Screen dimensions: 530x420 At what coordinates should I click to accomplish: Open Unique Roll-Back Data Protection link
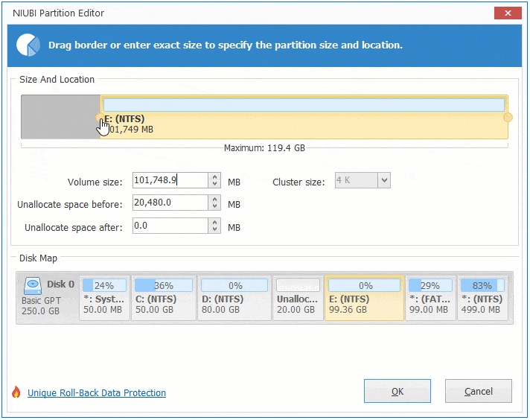coord(97,392)
